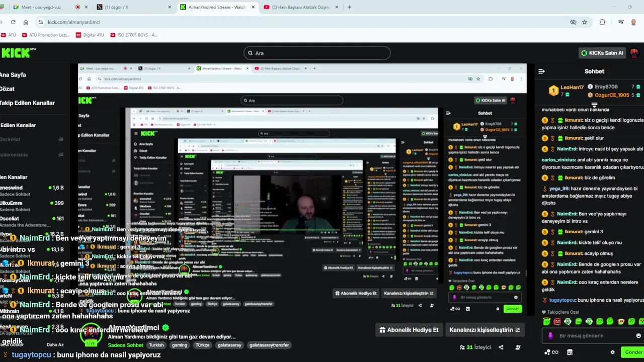Screen dimensions: 644x362
Task: Open ISO 27001 BGYS bookmark
Action: [x=133, y=35]
